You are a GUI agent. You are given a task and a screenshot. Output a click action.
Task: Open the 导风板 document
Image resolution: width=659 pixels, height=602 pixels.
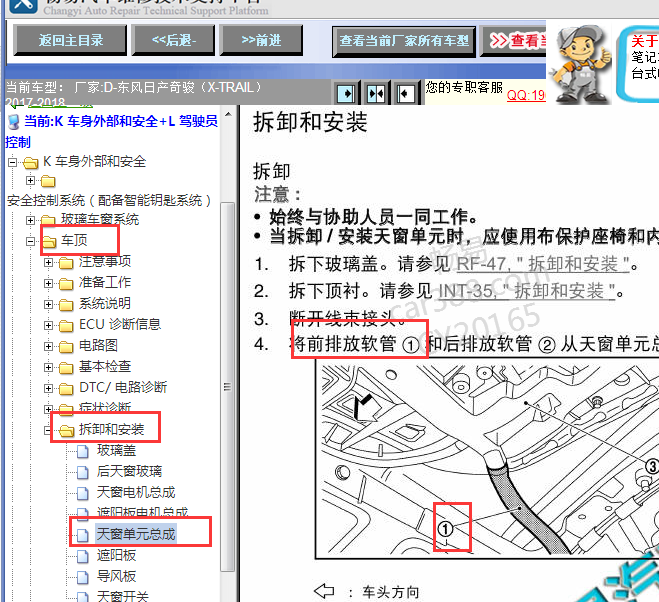click(x=116, y=576)
